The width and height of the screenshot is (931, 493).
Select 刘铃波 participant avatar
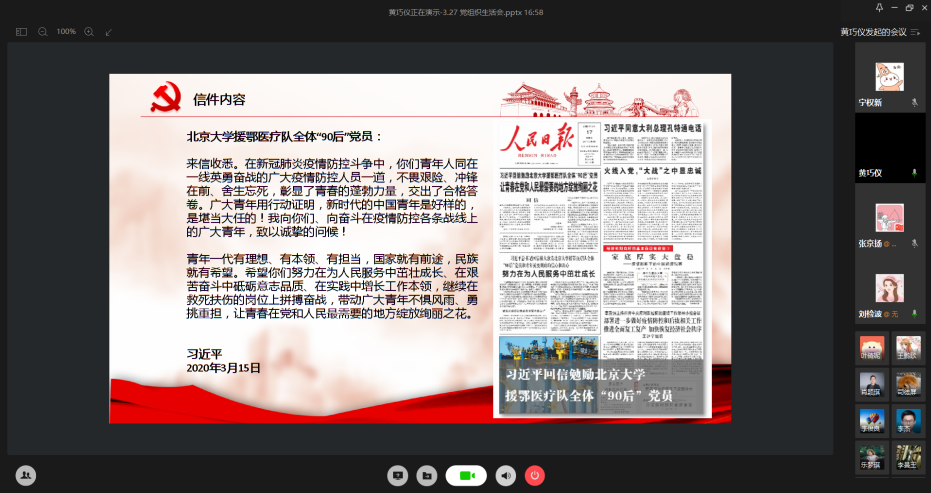[889, 288]
